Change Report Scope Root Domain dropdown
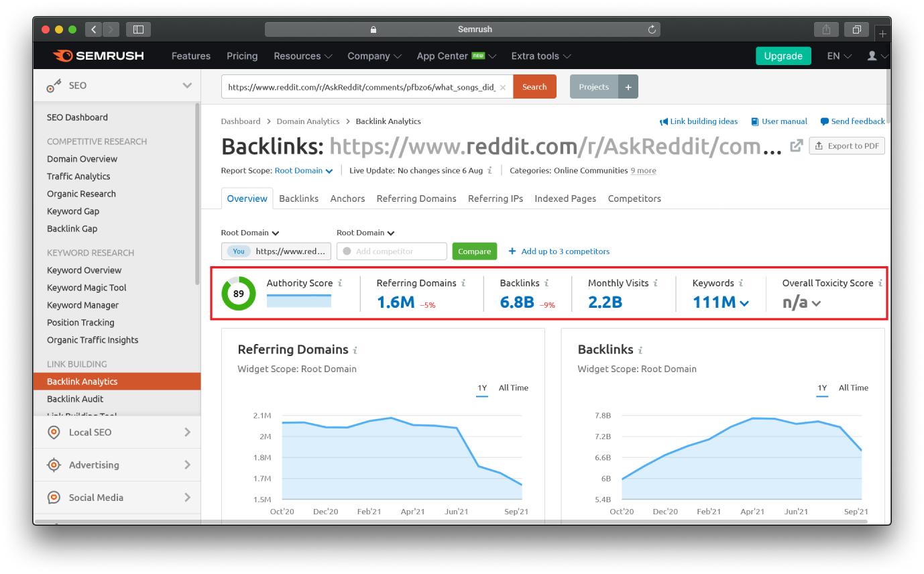This screenshot has height=574, width=924. 304,170
